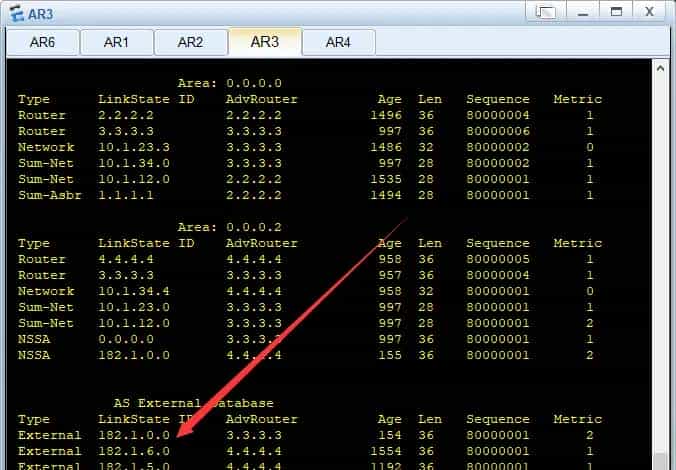Click Sequence value 80000006
Viewport: 676px width, 470px height.
[x=498, y=131]
